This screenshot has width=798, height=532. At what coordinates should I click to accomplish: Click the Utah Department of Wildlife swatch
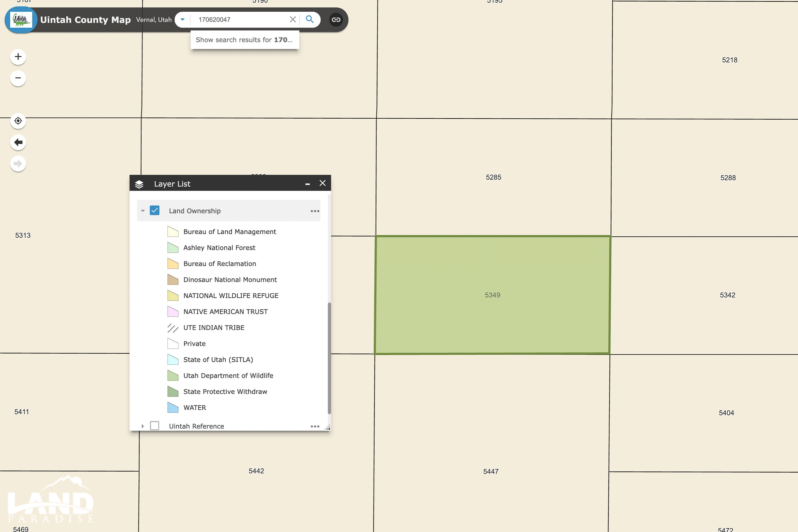click(173, 375)
